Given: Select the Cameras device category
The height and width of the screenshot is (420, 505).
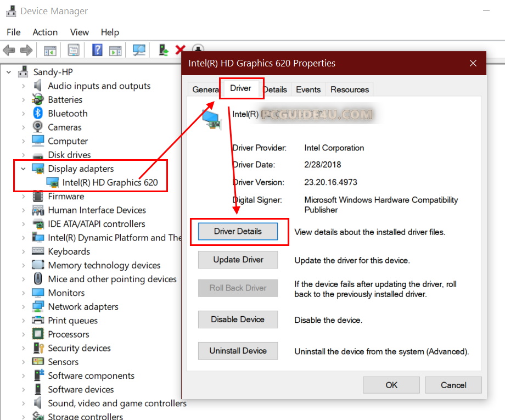Looking at the screenshot, I should pyautogui.click(x=64, y=127).
